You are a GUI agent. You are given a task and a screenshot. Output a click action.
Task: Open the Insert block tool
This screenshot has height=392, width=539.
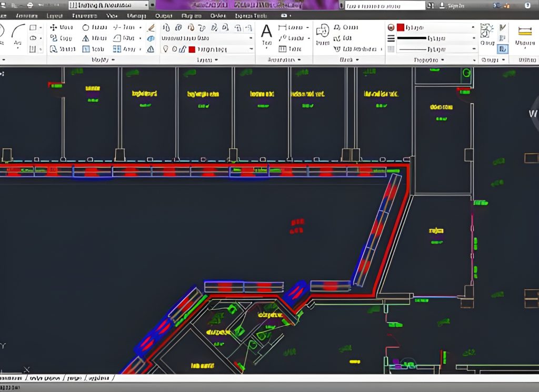(x=322, y=31)
